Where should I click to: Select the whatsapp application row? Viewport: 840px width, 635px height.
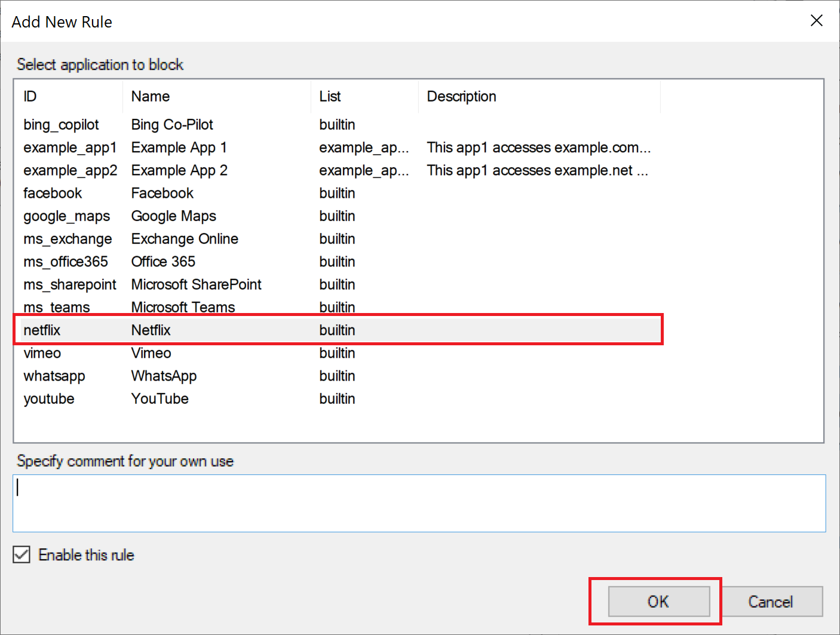pos(341,376)
